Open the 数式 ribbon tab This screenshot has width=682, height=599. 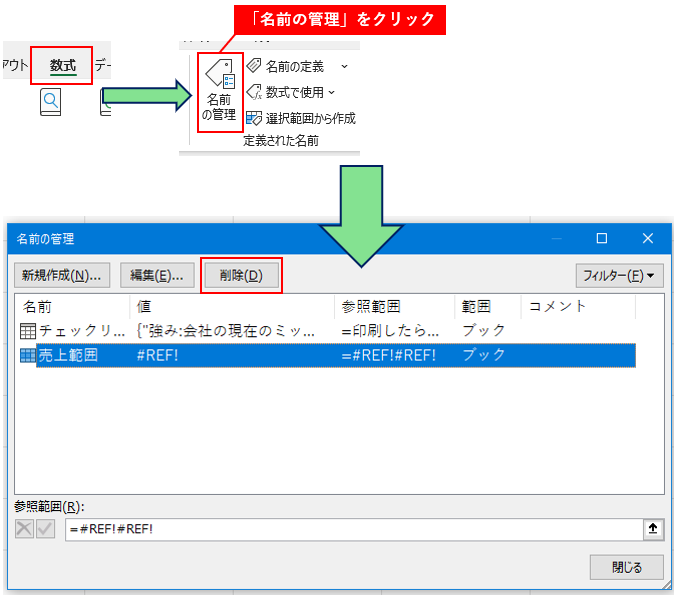tap(62, 66)
